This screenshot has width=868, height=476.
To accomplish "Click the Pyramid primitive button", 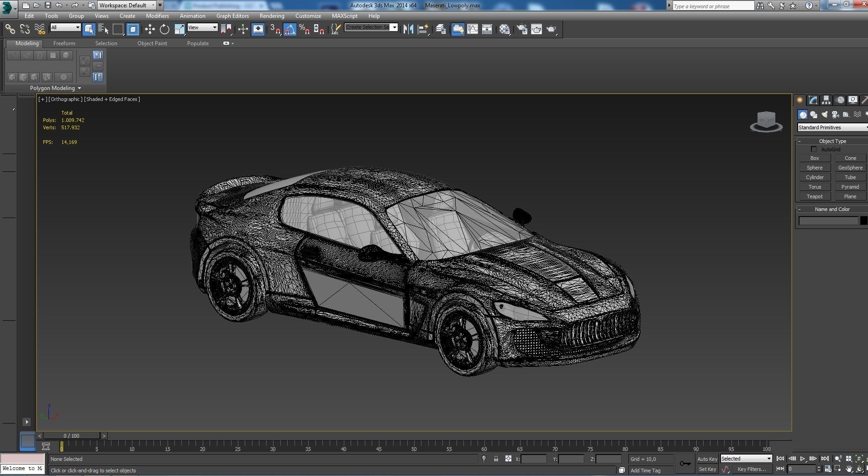I will 850,187.
